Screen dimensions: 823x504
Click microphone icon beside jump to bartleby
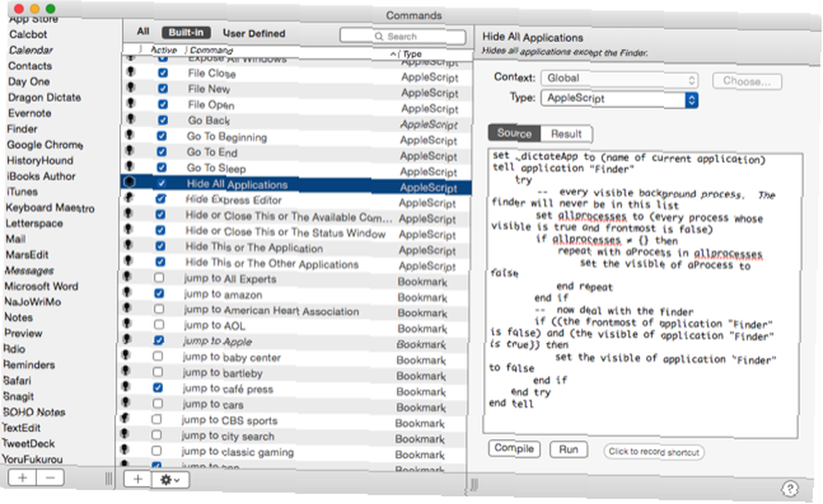click(x=127, y=372)
